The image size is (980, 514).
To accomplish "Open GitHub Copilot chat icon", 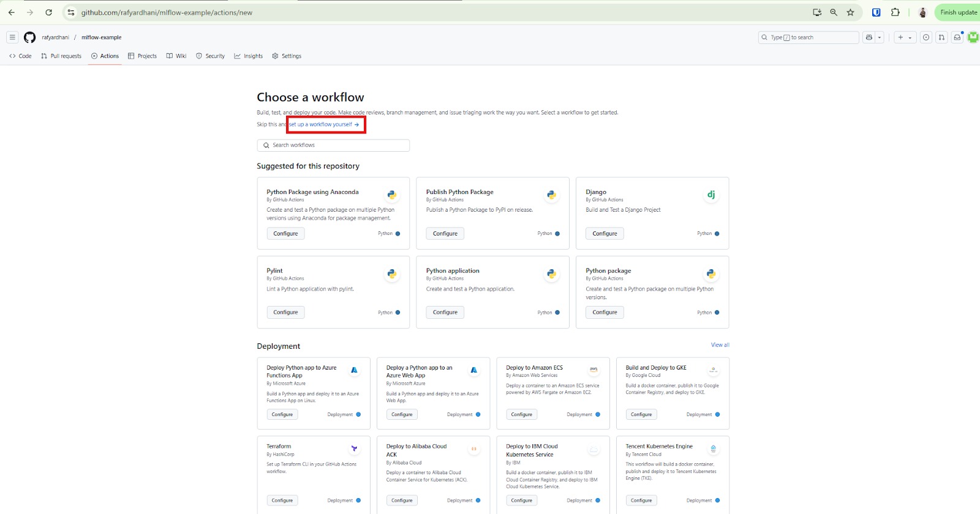I will point(869,37).
